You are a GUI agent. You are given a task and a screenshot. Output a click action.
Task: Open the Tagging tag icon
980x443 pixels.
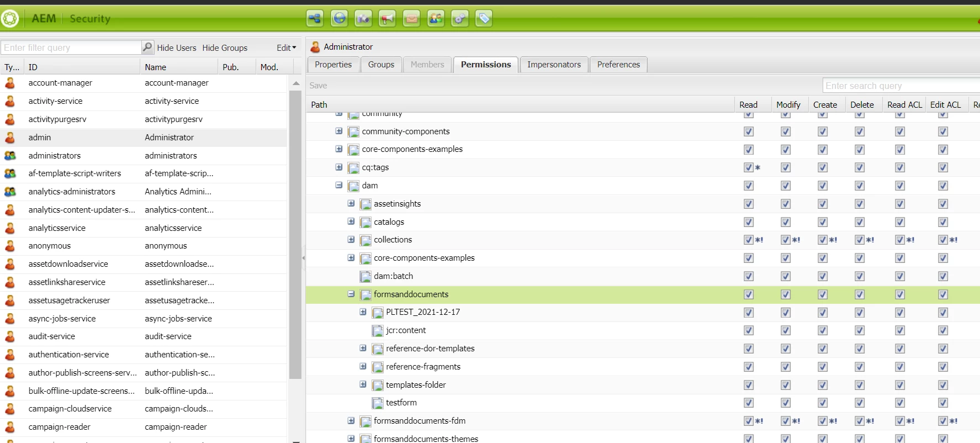(484, 18)
